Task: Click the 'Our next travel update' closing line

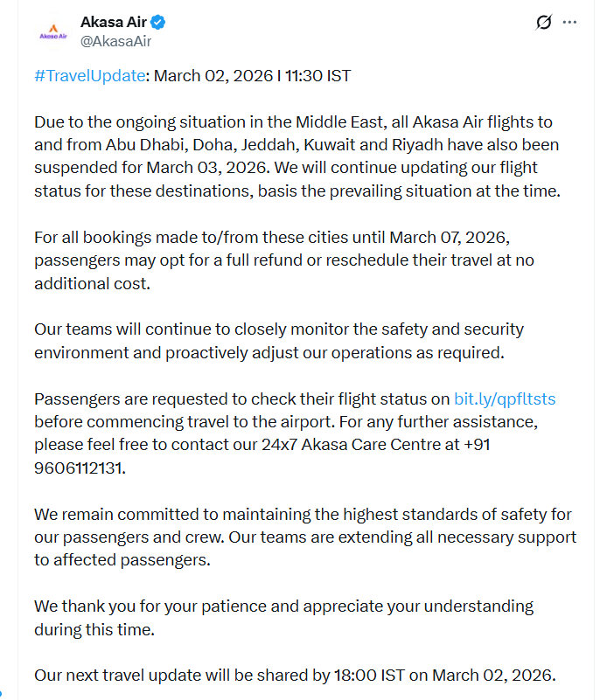Action: click(293, 676)
